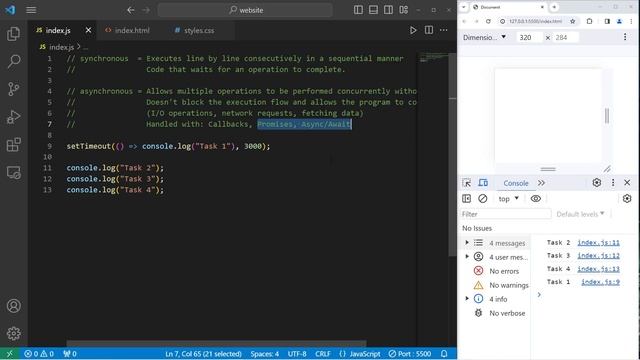
Task: Close the index.js tab
Action: pos(88,30)
